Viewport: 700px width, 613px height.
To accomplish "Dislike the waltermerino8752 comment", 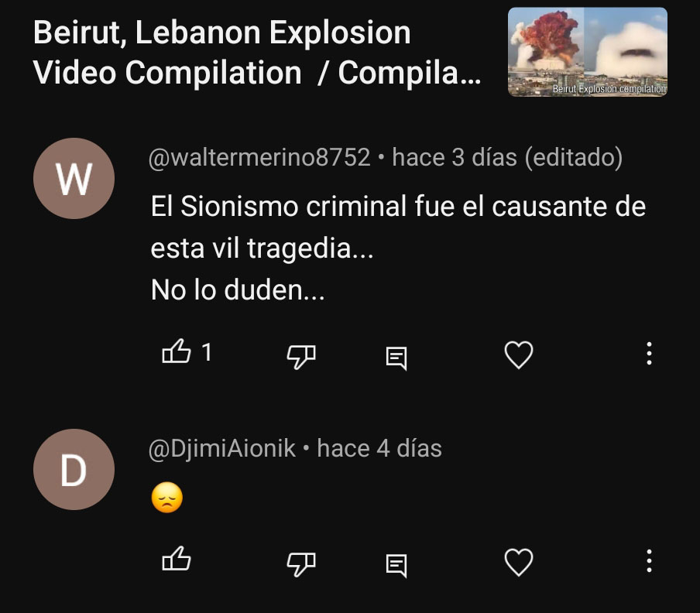I will coord(301,357).
